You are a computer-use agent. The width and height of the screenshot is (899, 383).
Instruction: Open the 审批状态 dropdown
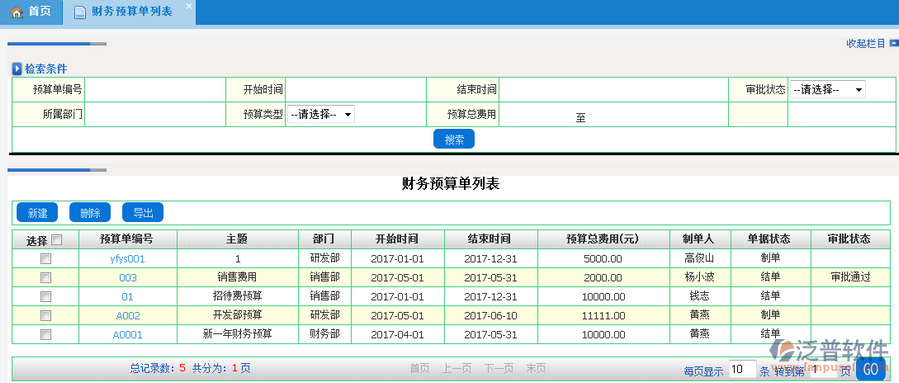(x=827, y=90)
